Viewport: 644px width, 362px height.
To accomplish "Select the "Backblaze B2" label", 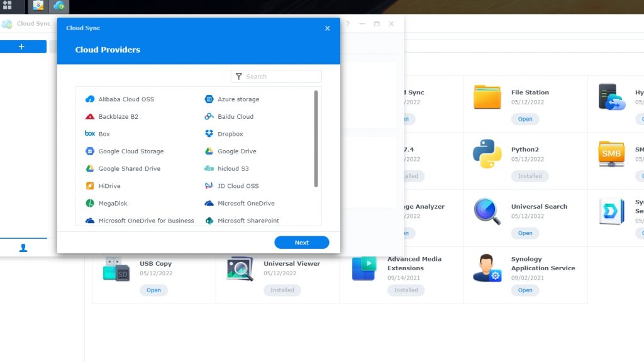I will (118, 116).
